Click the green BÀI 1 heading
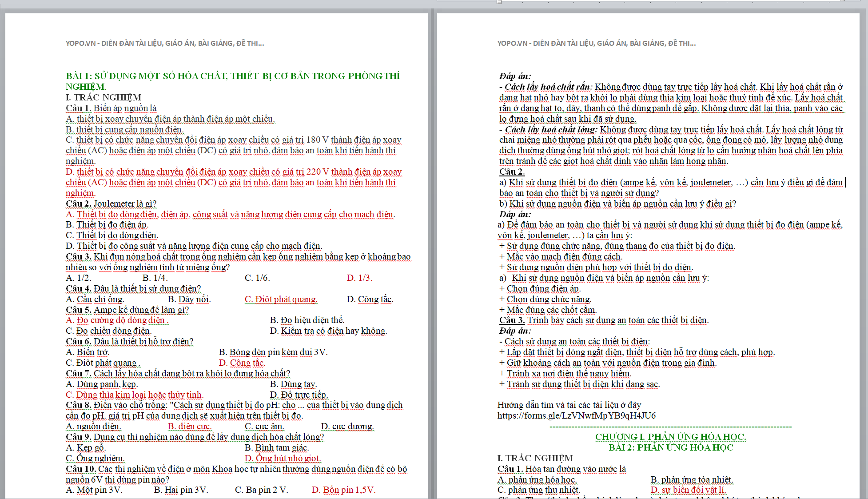Viewport: 868px width, 499px height. (x=232, y=76)
